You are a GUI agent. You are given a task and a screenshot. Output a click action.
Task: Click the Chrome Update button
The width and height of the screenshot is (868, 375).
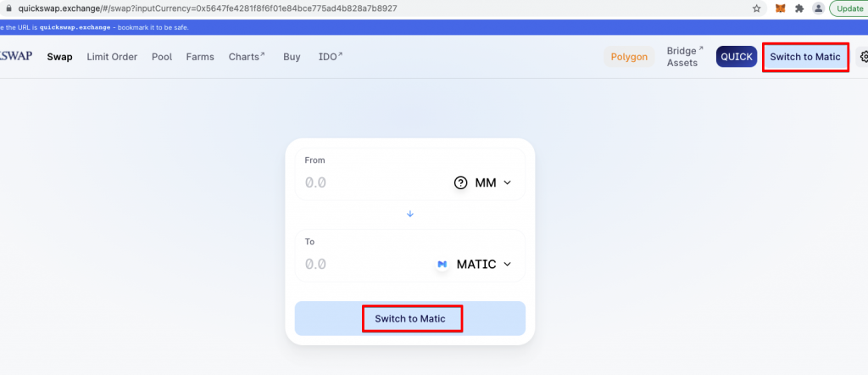tap(849, 8)
